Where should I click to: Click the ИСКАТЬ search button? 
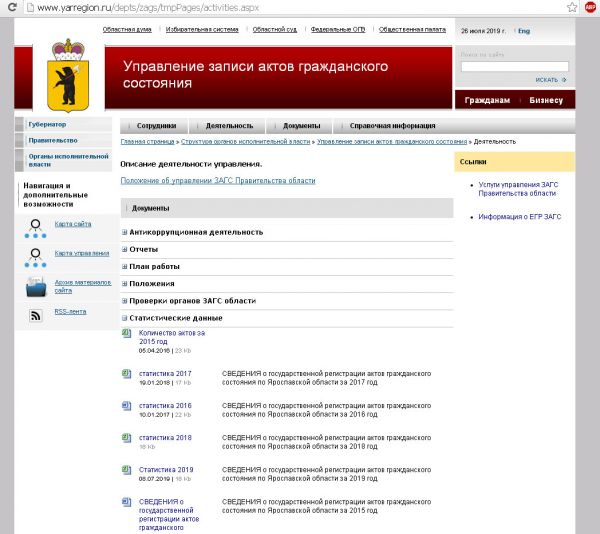(550, 79)
